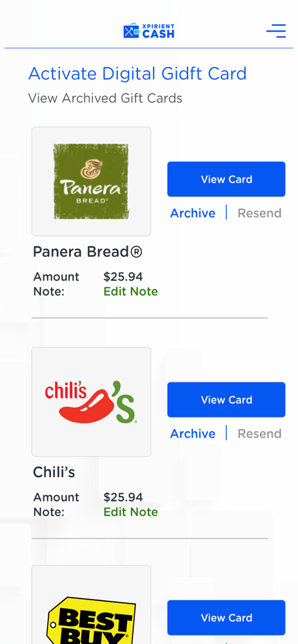Edit Note for Chili's card
Screen dimensions: 298x644
point(130,512)
